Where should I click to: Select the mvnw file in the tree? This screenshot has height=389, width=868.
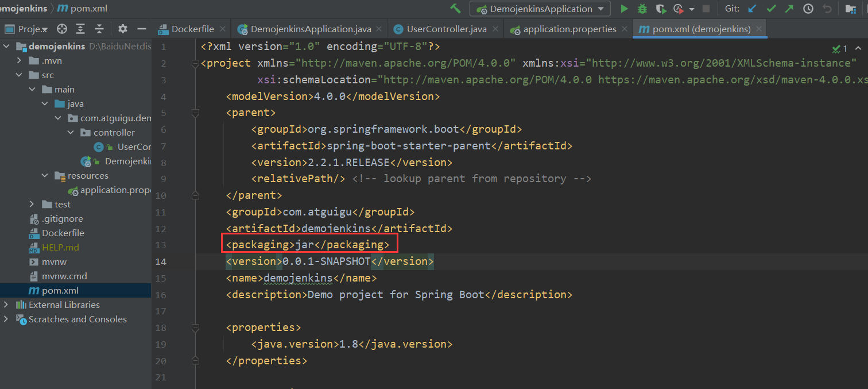[48, 262]
